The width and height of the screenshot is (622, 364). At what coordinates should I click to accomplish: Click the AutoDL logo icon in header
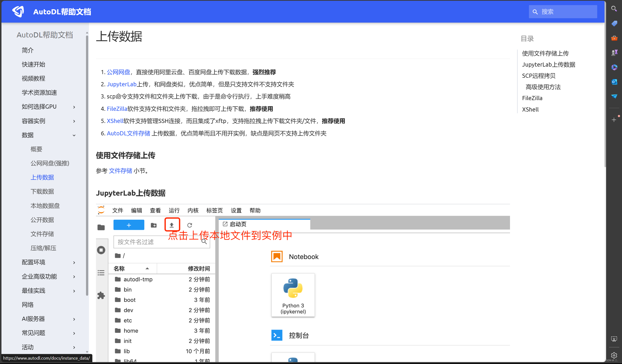click(x=18, y=11)
